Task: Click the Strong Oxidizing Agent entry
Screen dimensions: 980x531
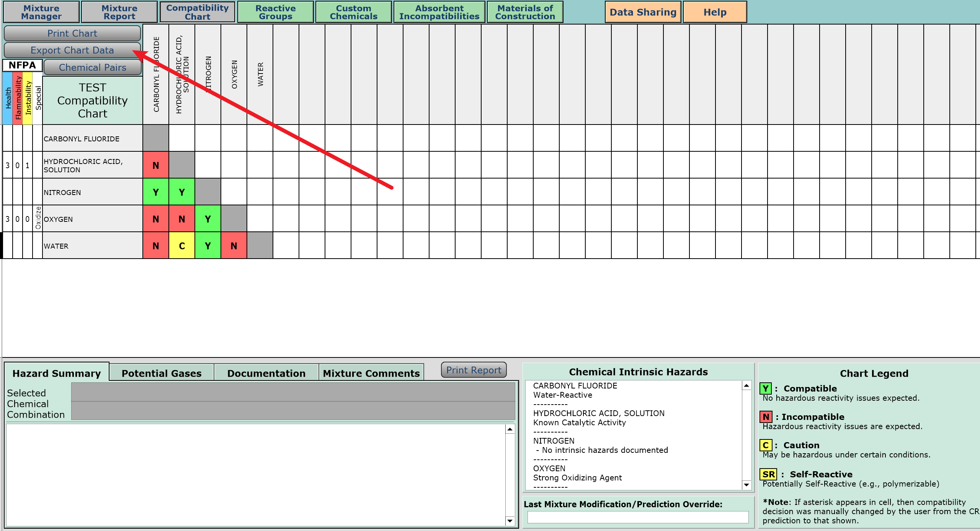Action: click(577, 478)
